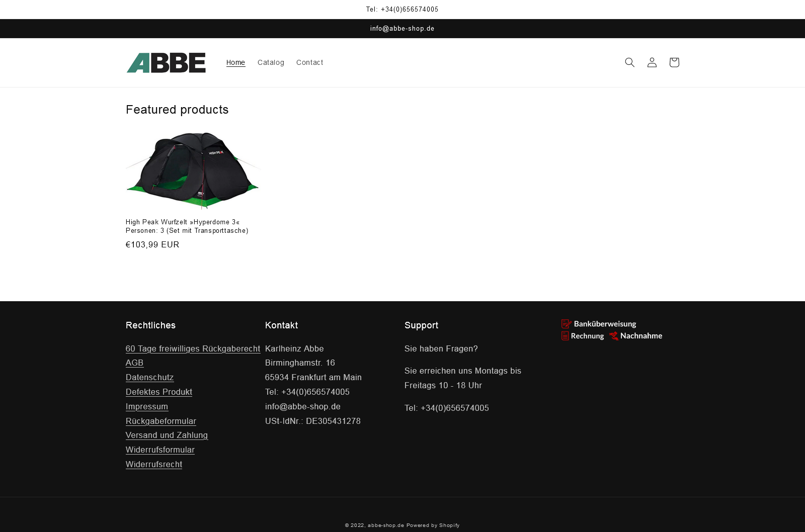Open the shopping cart icon
The width and height of the screenshot is (805, 532).
point(674,62)
